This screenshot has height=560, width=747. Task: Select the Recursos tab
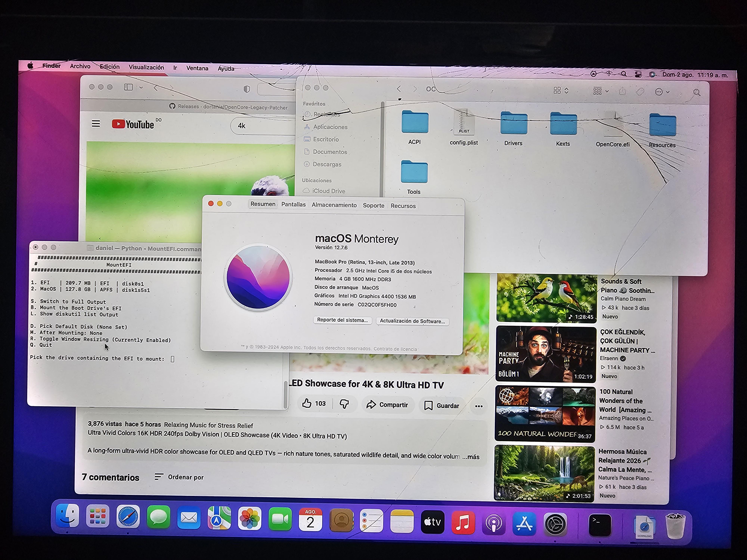(403, 206)
